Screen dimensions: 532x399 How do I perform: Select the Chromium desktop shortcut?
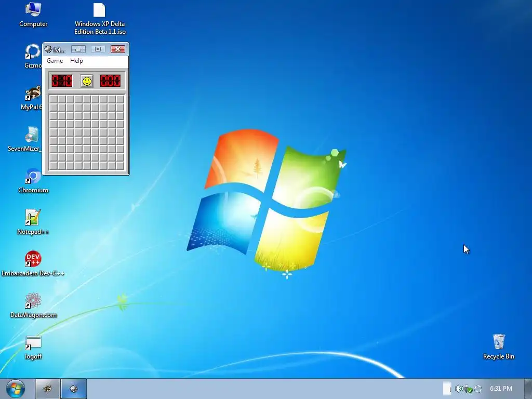click(x=33, y=181)
